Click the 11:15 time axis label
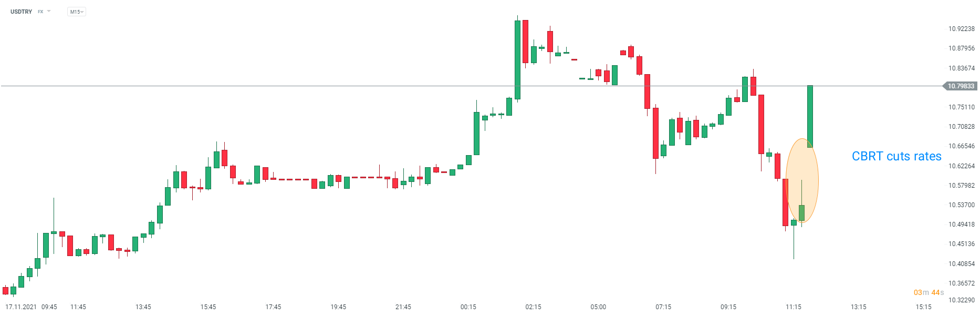 (793, 307)
